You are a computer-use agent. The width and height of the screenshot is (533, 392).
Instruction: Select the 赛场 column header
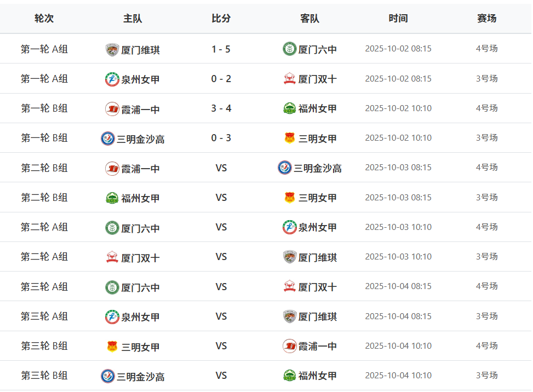pos(486,18)
